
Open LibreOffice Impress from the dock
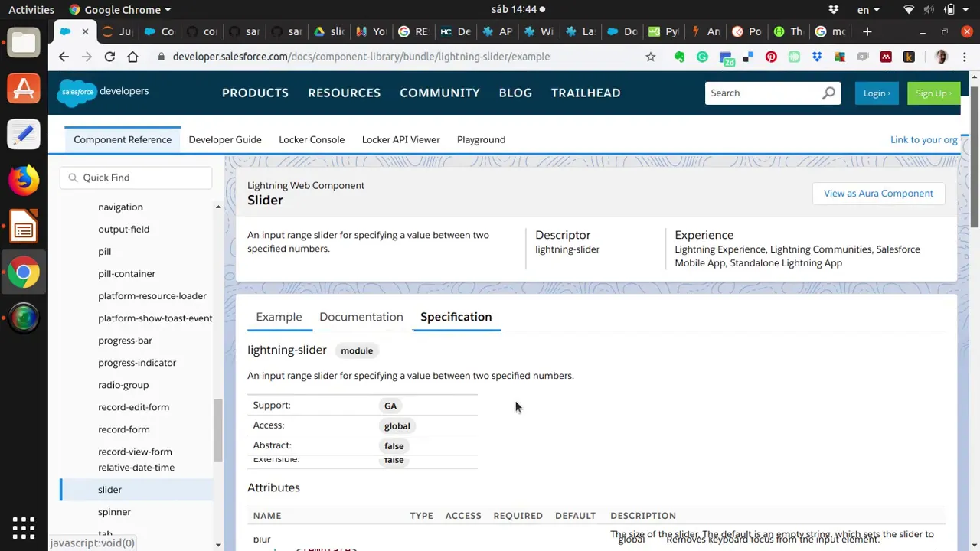(x=24, y=227)
